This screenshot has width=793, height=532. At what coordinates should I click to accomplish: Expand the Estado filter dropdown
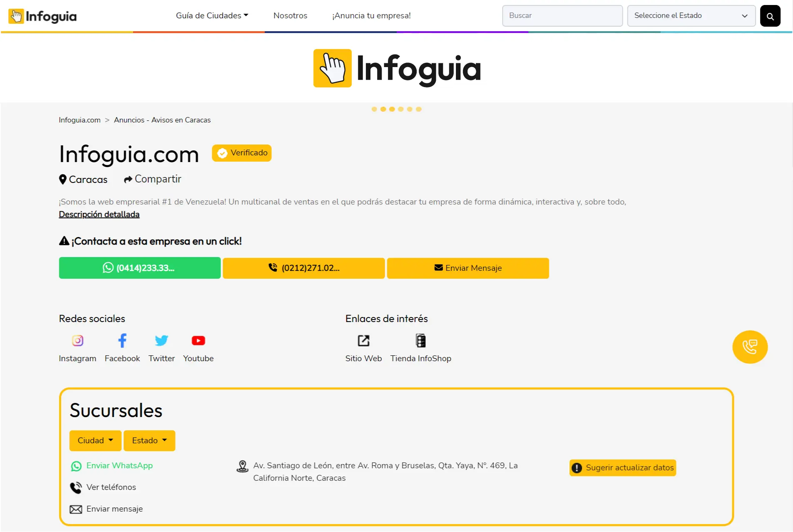pos(149,440)
